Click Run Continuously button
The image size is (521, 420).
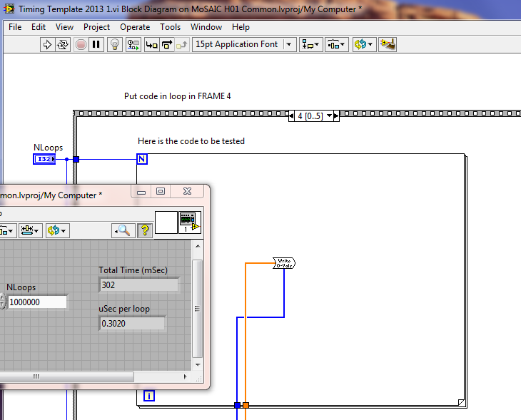63,44
